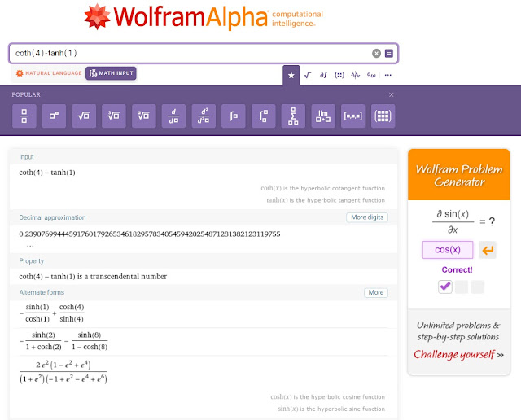Click the hyperbolic cotangent definition note
This screenshot has width=521, height=420.
[x=322, y=188]
